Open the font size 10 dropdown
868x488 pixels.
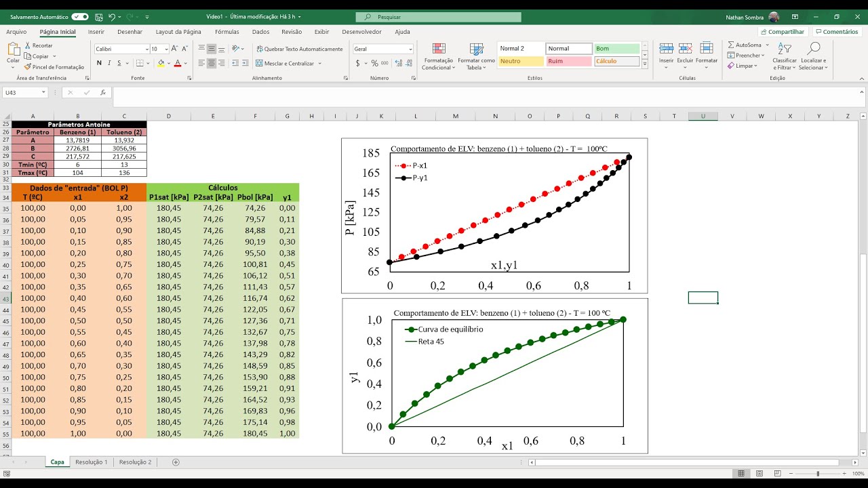pos(166,49)
